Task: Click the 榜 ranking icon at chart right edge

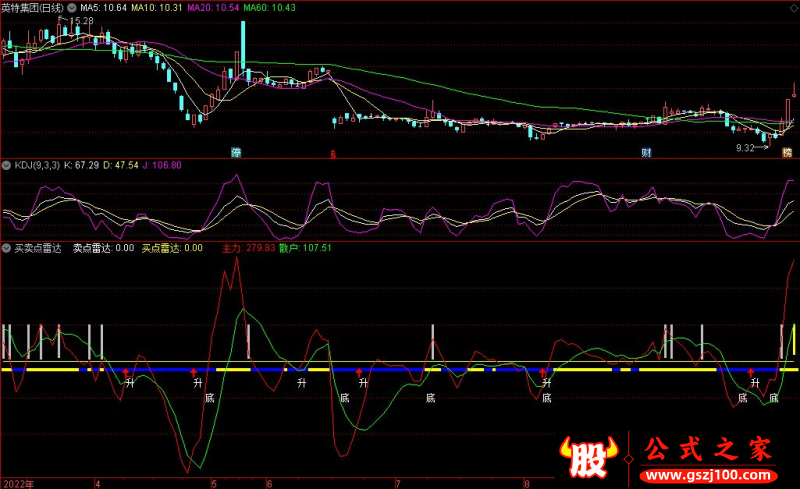Action: click(787, 153)
